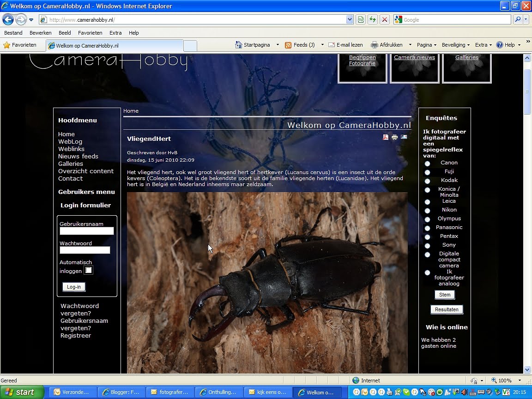Viewport: 532px width, 399px height.
Task: Open Favorieten star button
Action: click(20, 45)
